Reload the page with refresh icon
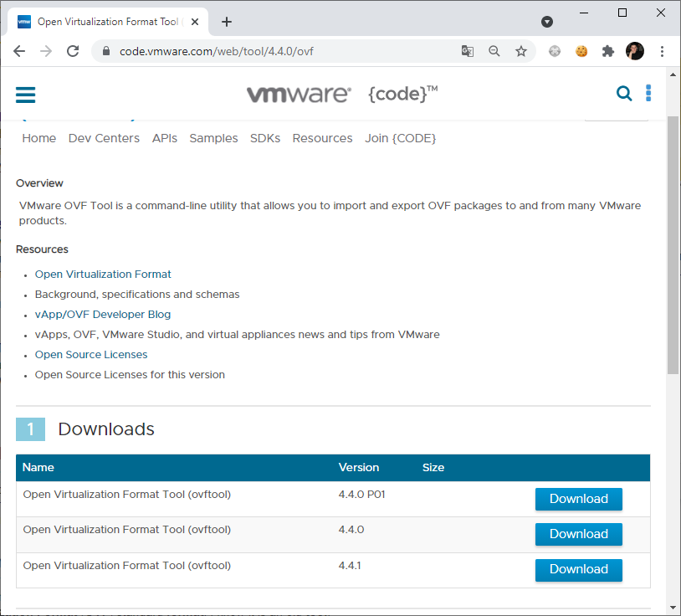 (x=73, y=51)
